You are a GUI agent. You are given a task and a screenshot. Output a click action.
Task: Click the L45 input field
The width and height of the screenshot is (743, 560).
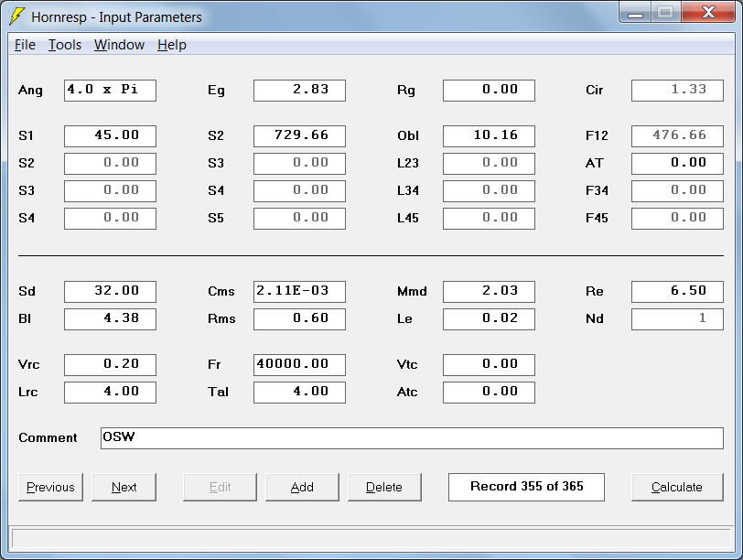[489, 219]
